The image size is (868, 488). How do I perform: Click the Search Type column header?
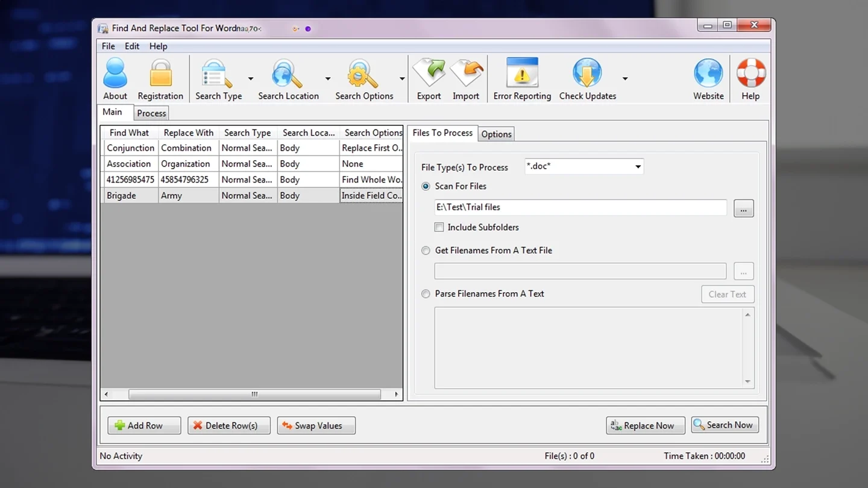coord(248,133)
